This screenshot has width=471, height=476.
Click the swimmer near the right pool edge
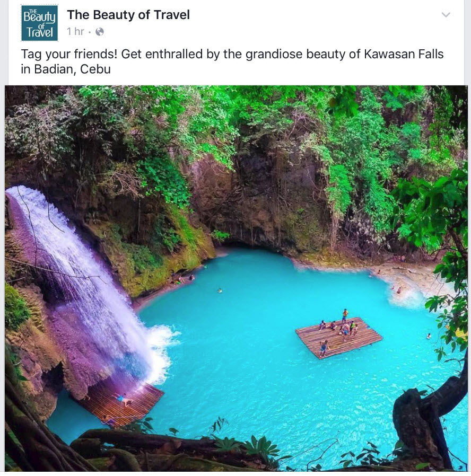(429, 336)
